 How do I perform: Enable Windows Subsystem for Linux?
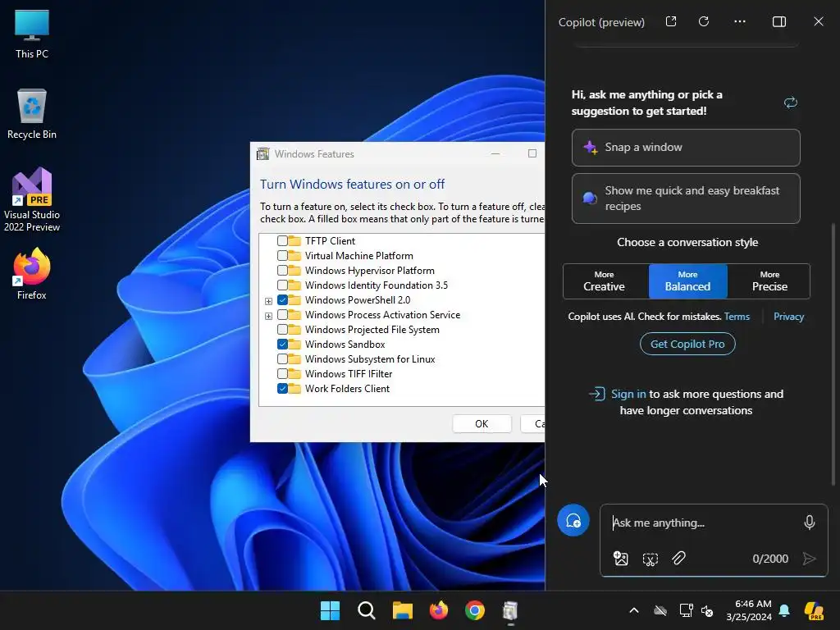click(x=282, y=359)
